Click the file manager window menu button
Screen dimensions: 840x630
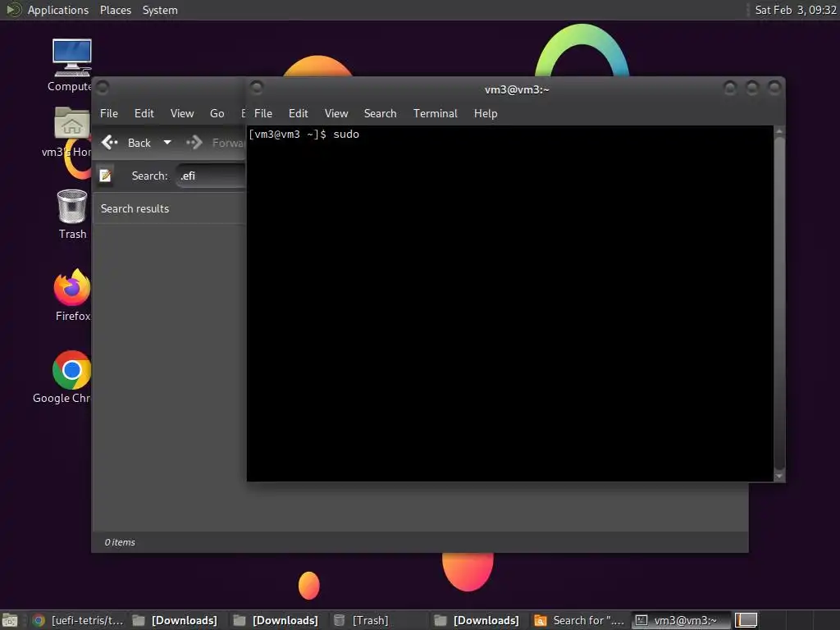pyautogui.click(x=103, y=87)
